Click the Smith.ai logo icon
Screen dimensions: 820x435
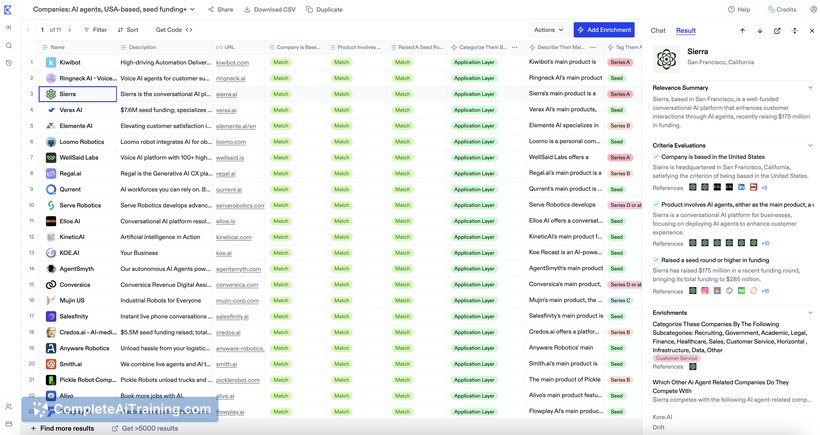51,364
